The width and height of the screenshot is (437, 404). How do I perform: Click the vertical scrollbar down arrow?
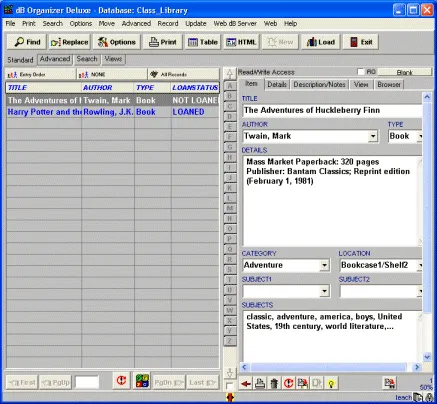(x=427, y=357)
